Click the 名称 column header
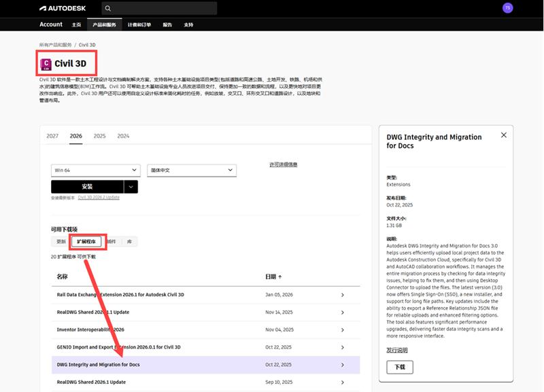This screenshot has height=392, width=544. pos(62,277)
